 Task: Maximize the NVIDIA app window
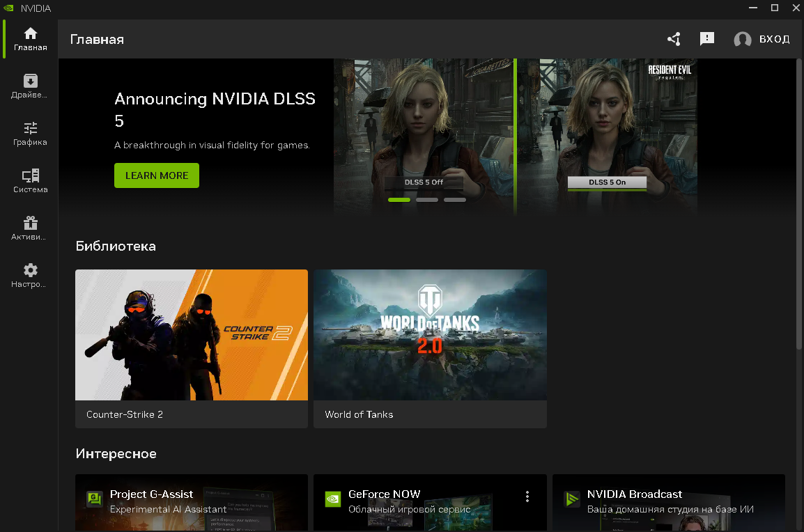point(774,8)
